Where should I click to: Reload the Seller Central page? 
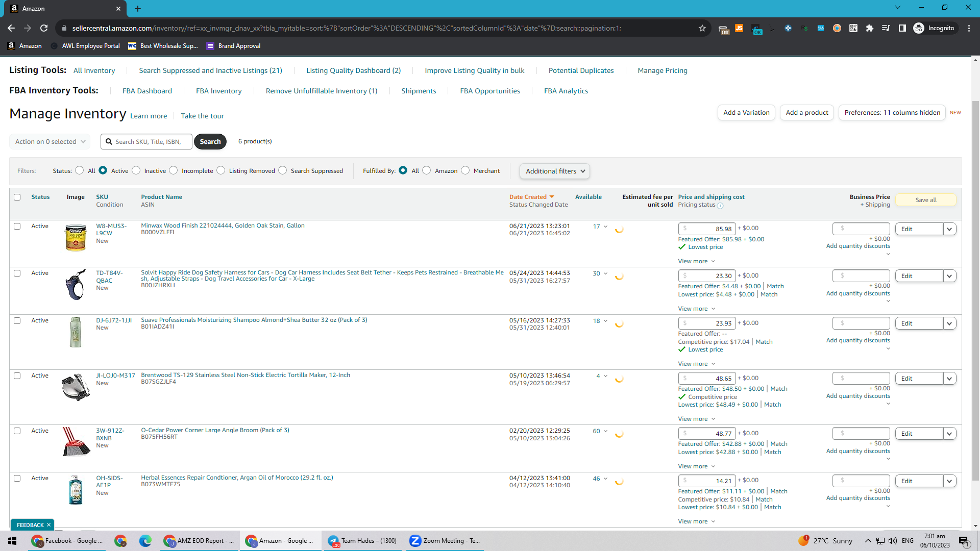(x=44, y=28)
